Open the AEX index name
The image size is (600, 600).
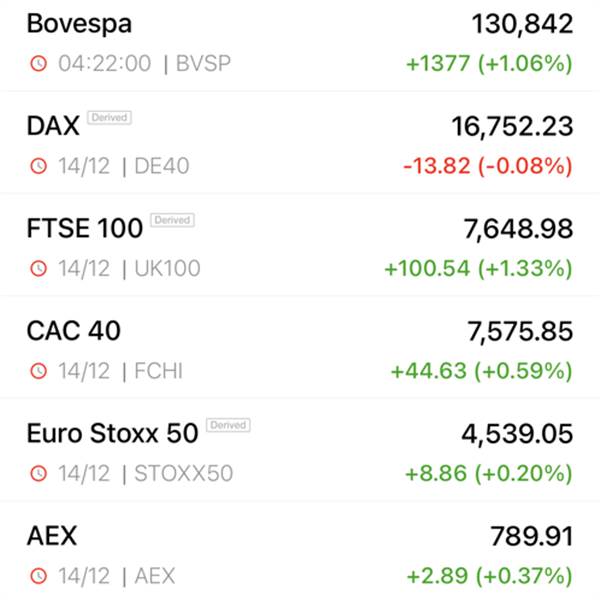52,536
